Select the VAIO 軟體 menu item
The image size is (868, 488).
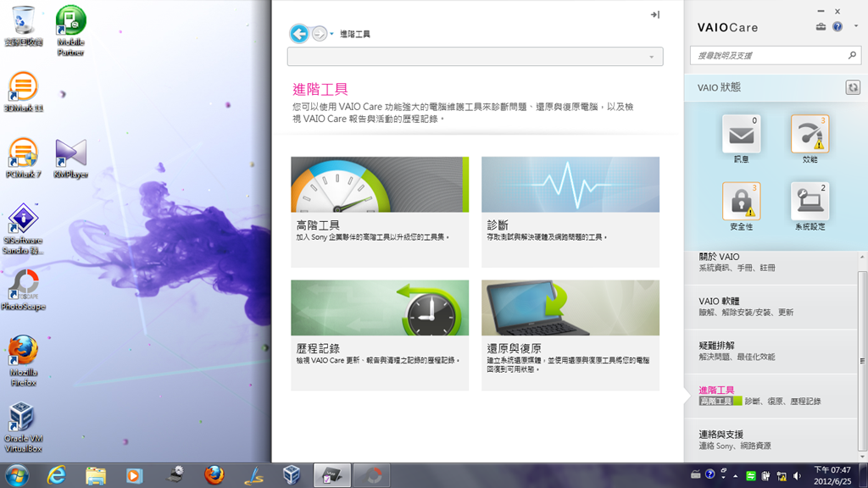pyautogui.click(x=771, y=307)
